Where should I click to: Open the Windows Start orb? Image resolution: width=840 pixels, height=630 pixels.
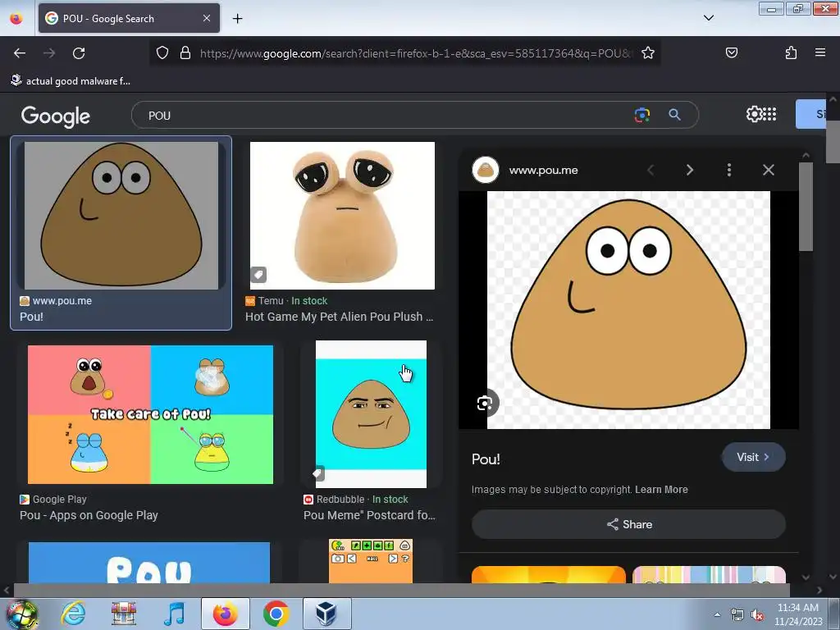[22, 614]
